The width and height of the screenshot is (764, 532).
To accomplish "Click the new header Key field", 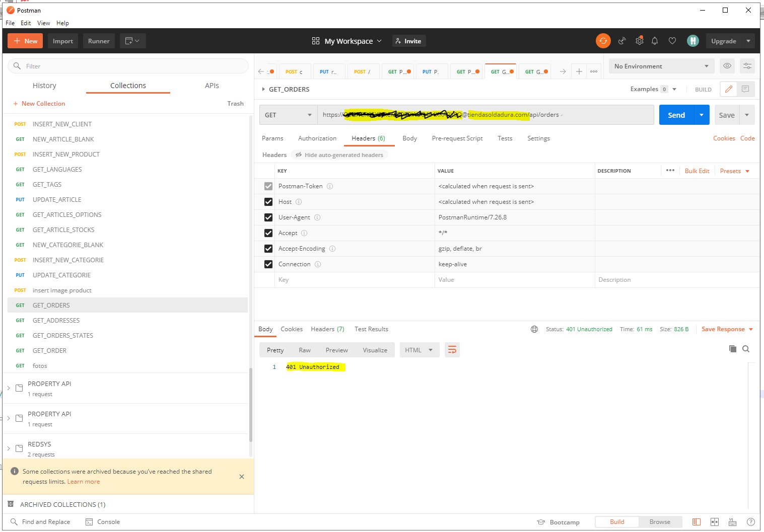I will [355, 280].
